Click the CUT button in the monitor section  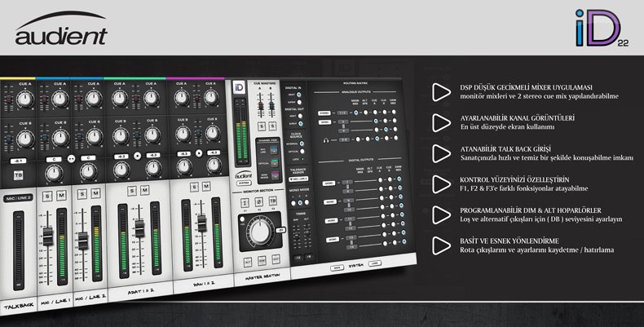tap(276, 259)
